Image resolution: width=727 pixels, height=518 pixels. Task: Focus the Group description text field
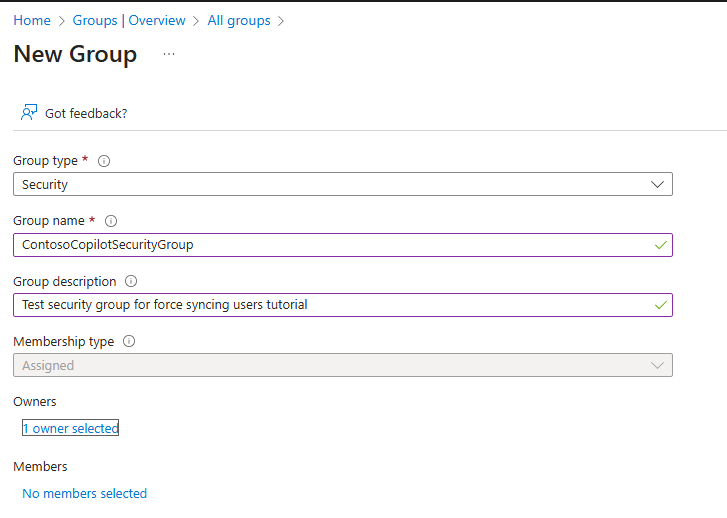coord(330,305)
